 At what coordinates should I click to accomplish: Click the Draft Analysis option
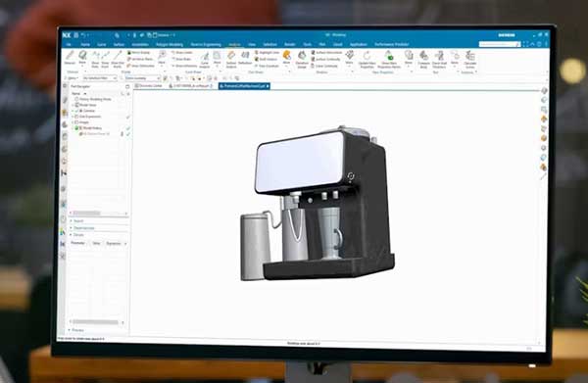266,59
